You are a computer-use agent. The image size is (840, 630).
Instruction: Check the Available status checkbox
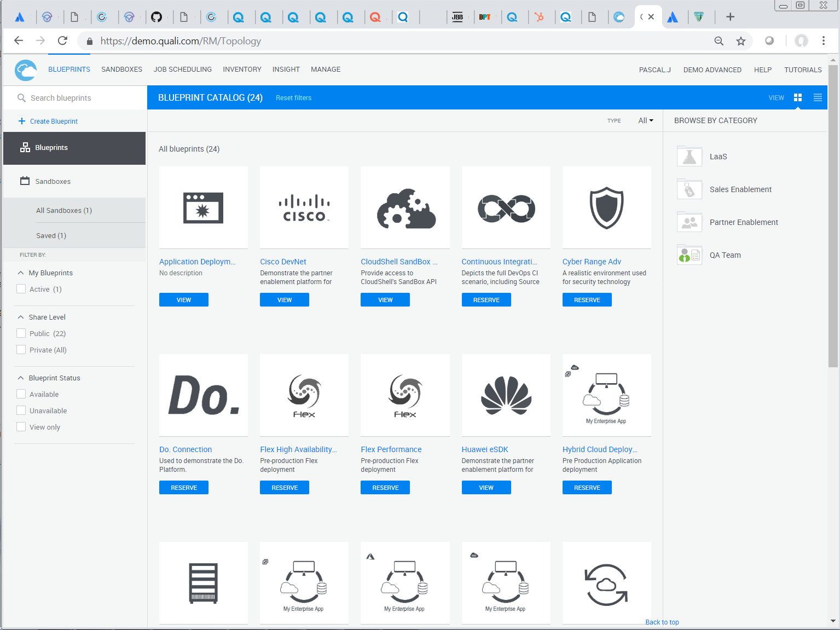click(x=21, y=394)
